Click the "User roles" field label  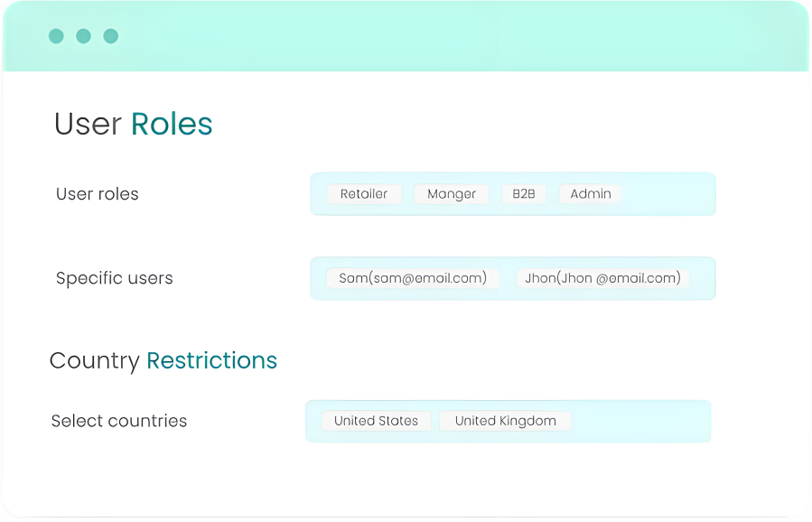click(x=98, y=194)
